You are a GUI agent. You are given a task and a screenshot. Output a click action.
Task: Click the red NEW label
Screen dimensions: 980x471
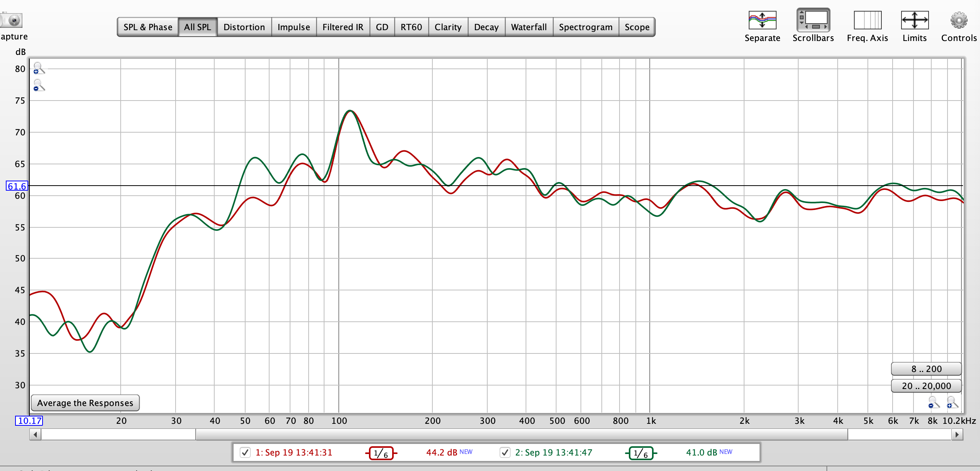point(466,452)
